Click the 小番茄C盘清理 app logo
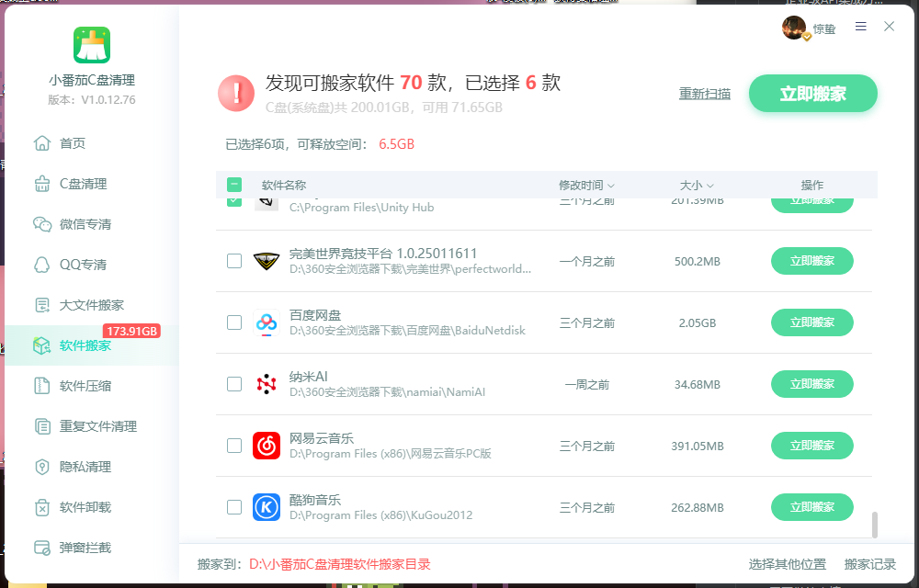The image size is (919, 588). coord(92,45)
